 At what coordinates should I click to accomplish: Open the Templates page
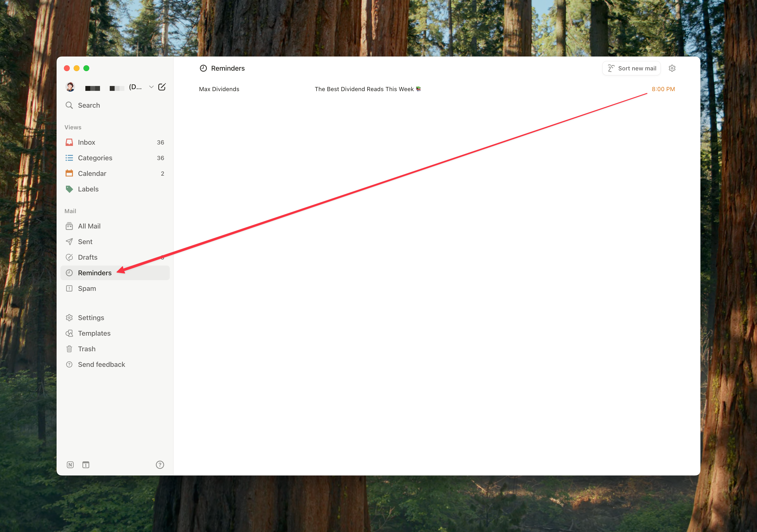pyautogui.click(x=94, y=333)
